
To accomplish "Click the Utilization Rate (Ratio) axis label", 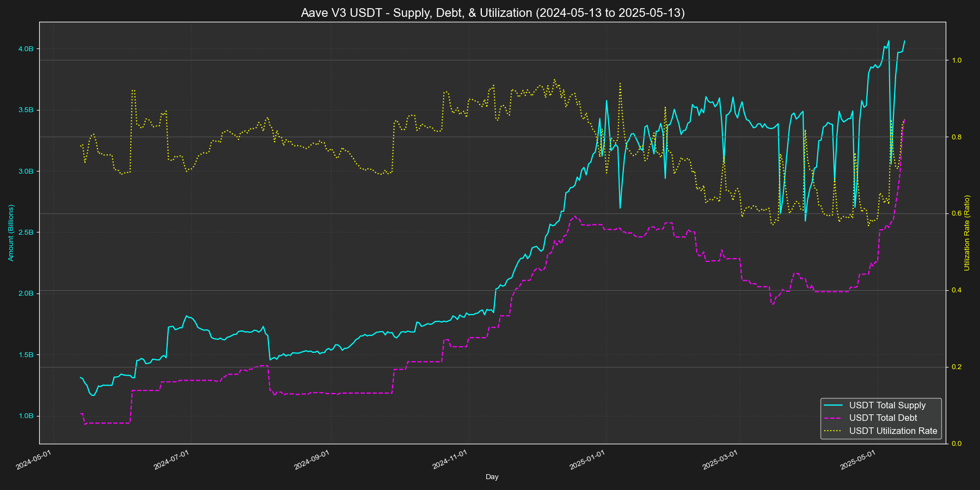I will point(967,232).
